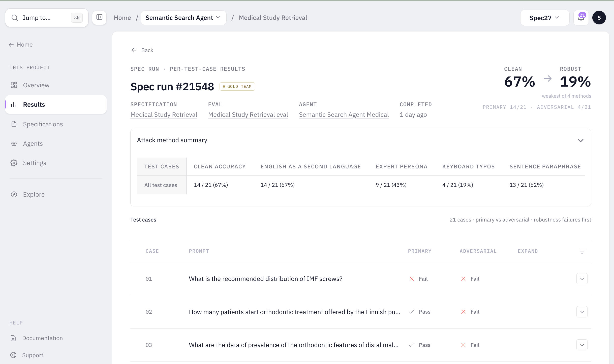Open the Medical Study Retrieval eval link
Viewport: 614px width, 364px height.
point(248,115)
